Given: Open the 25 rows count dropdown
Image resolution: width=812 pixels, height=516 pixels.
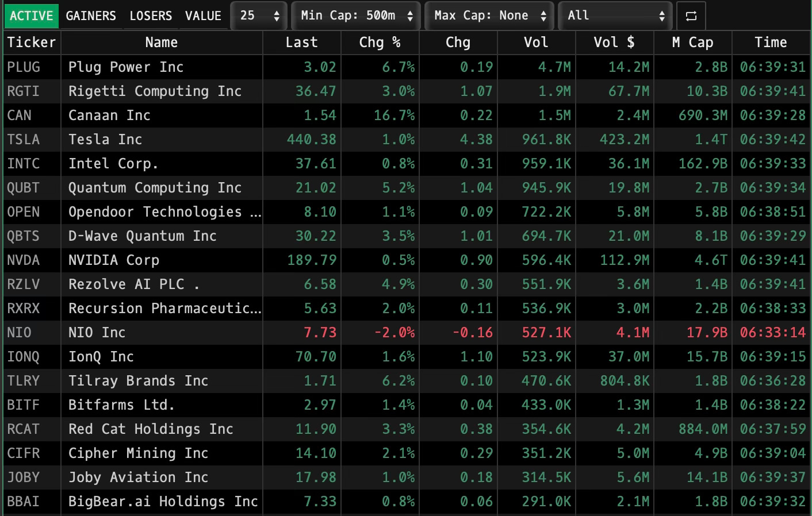Looking at the screenshot, I should 259,16.
